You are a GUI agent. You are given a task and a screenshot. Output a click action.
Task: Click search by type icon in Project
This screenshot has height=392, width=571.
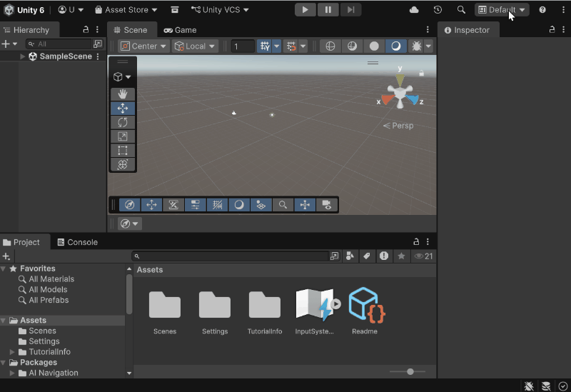pos(350,256)
